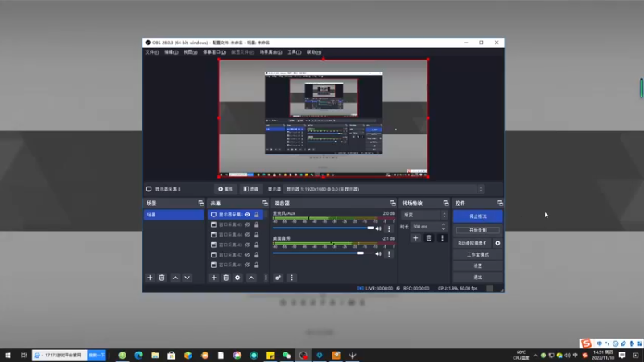
Task: Mute the 桌面音频 audio channel
Action: (x=378, y=253)
